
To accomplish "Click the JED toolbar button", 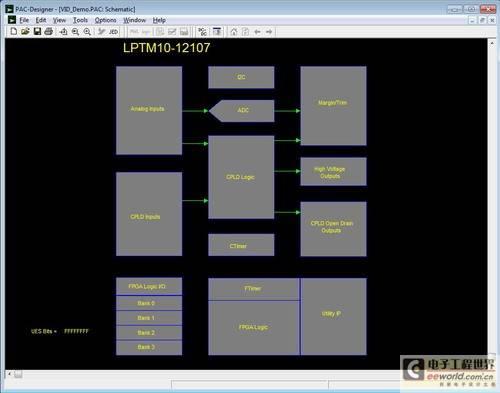I will coord(113,32).
